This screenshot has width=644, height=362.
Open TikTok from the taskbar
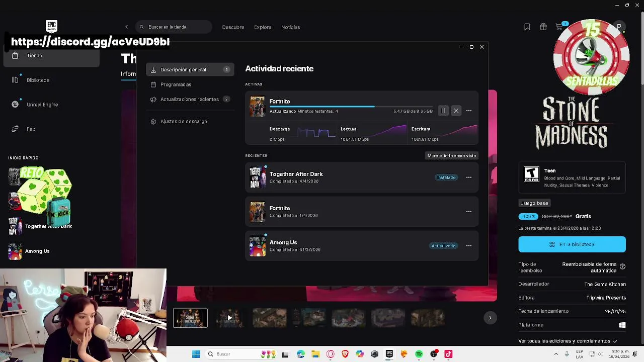point(448,354)
